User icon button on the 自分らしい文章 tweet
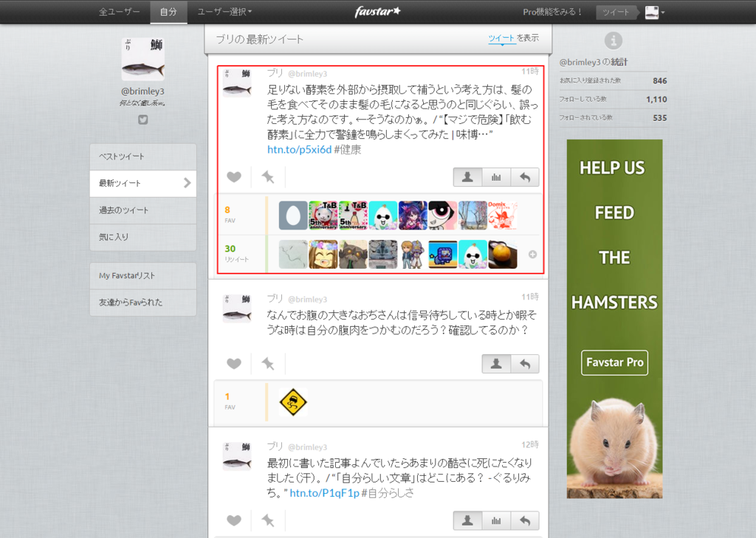756x538 pixels. pyautogui.click(x=467, y=520)
